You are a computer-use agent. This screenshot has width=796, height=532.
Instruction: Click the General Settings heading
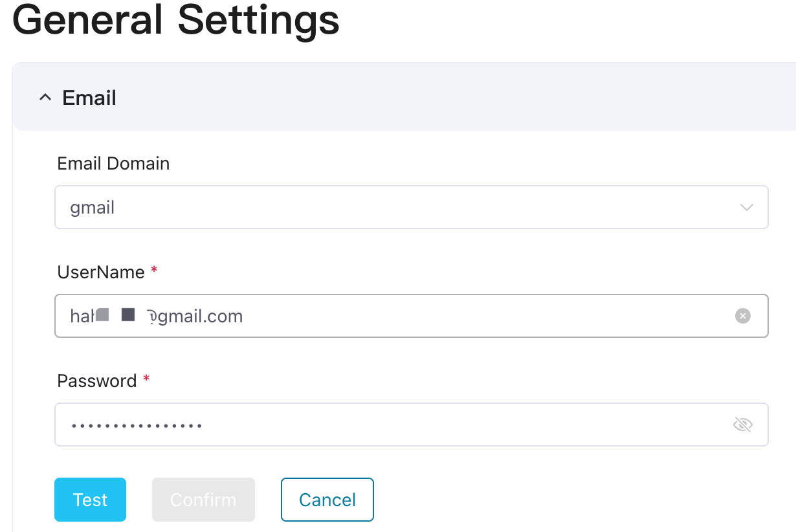click(175, 19)
